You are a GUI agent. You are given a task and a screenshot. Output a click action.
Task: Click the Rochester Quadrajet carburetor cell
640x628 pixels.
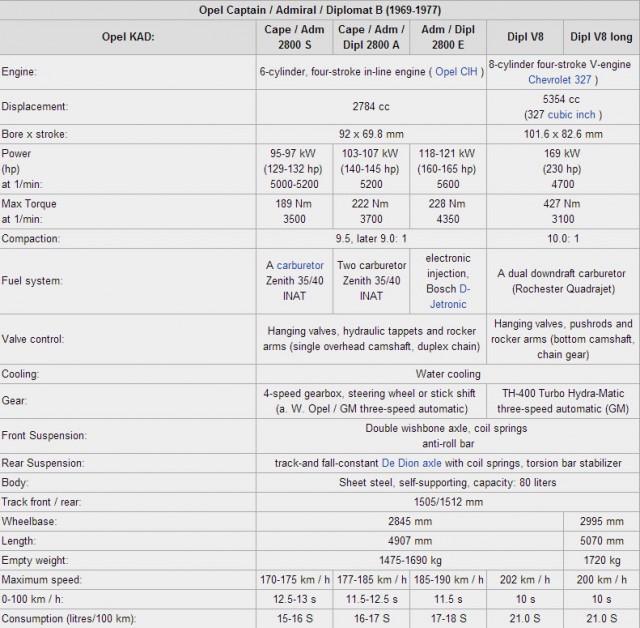[563, 281]
